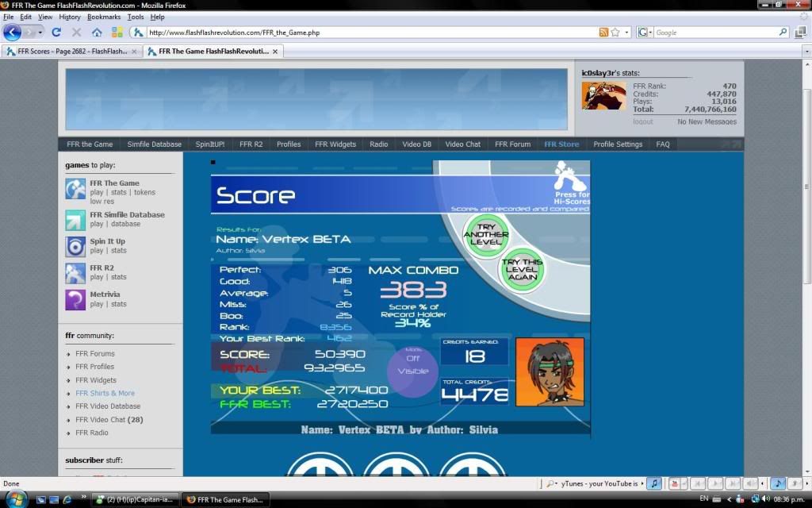Click the yTunes music note icon
Screen dimensions: 812x508
click(653, 483)
